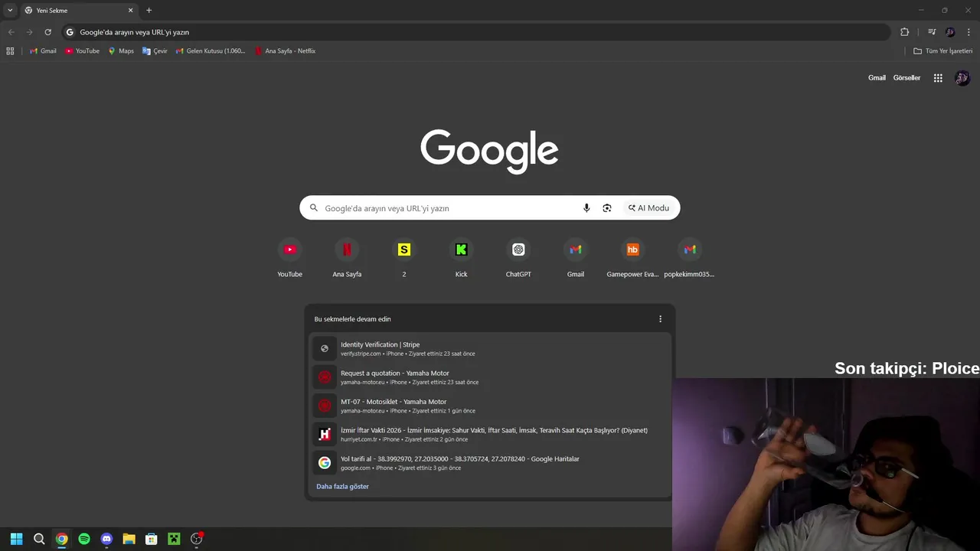Click Daha fazla göster

tap(342, 487)
